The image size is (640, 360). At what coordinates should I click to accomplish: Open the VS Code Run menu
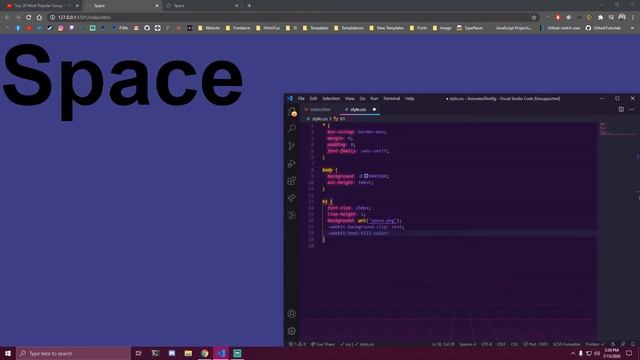pos(374,99)
